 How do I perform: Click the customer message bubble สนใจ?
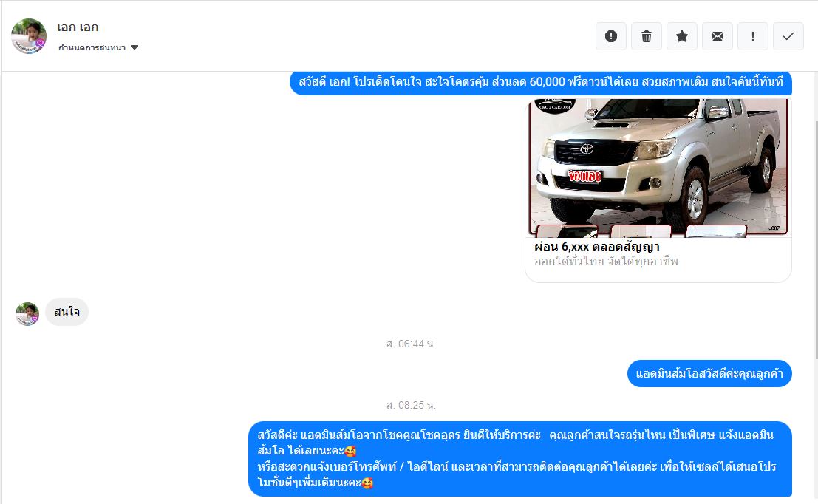pyautogui.click(x=67, y=312)
